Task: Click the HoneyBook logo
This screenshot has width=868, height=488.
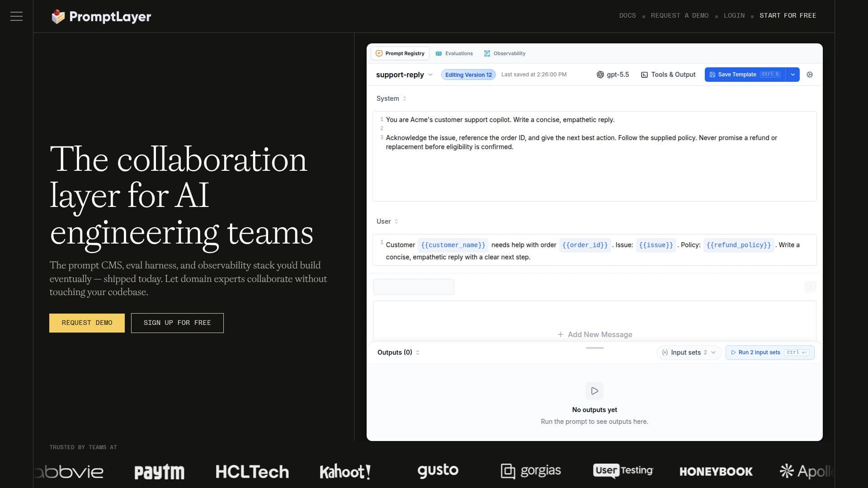Action: 716,472
